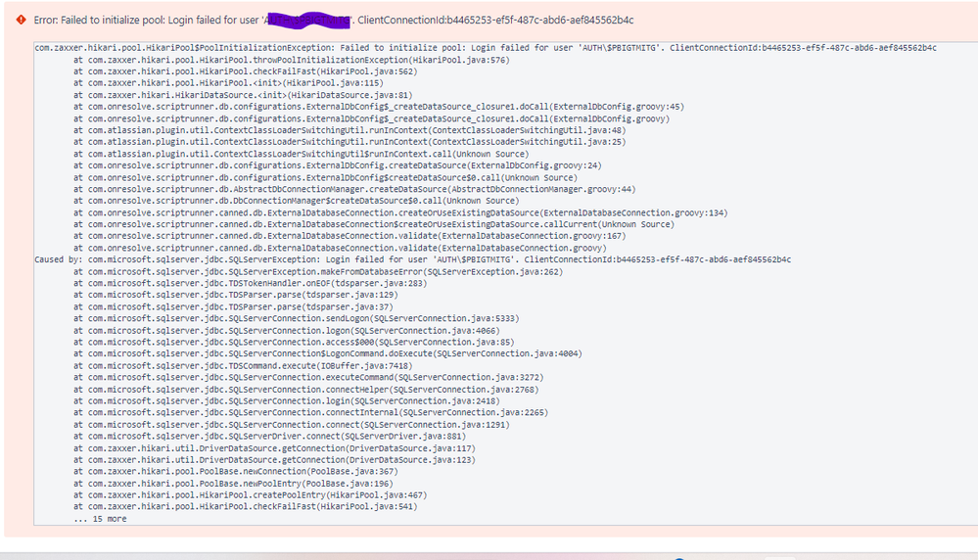Click the line connect(SQLServerConnection.java:1291)
This screenshot has height=560, width=978.
292,425
